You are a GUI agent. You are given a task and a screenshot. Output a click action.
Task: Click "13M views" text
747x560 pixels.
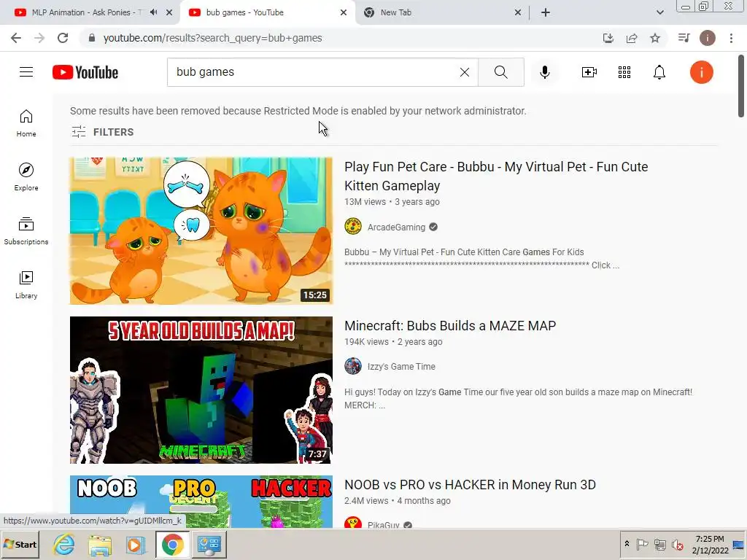click(x=365, y=201)
